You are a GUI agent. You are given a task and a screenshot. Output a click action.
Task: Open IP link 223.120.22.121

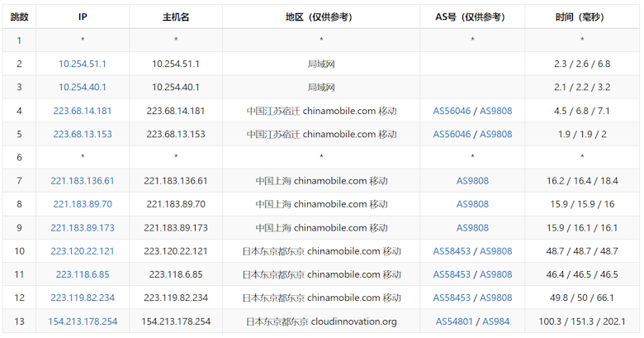point(82,251)
